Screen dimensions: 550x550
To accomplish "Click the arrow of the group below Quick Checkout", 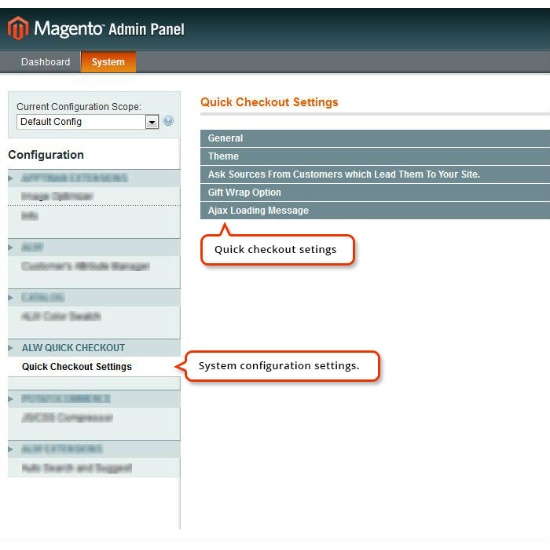I will pos(11,399).
